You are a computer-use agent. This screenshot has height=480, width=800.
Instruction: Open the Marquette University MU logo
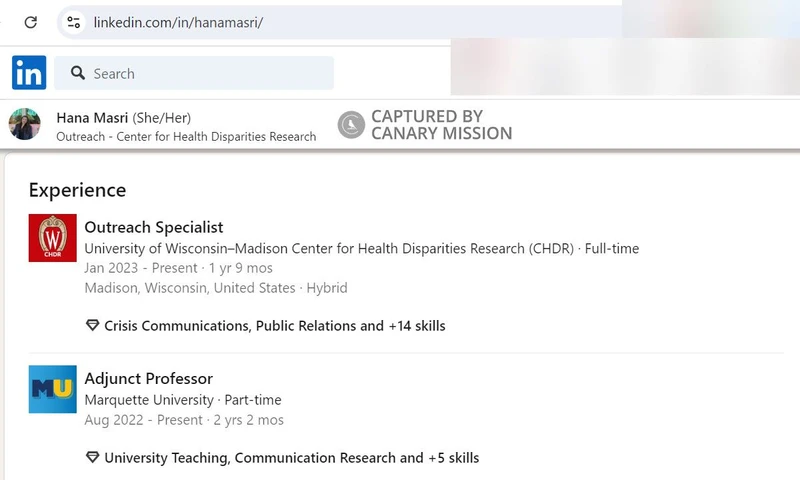click(53, 389)
